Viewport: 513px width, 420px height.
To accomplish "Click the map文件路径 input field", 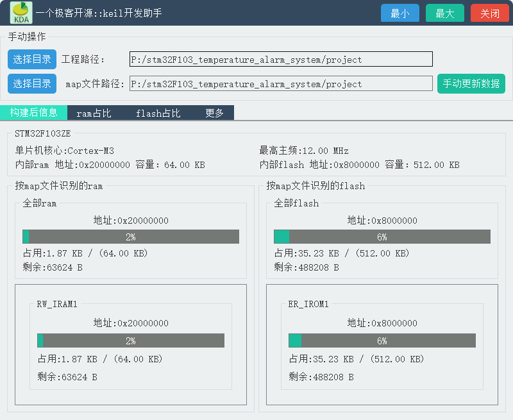I will (x=281, y=83).
